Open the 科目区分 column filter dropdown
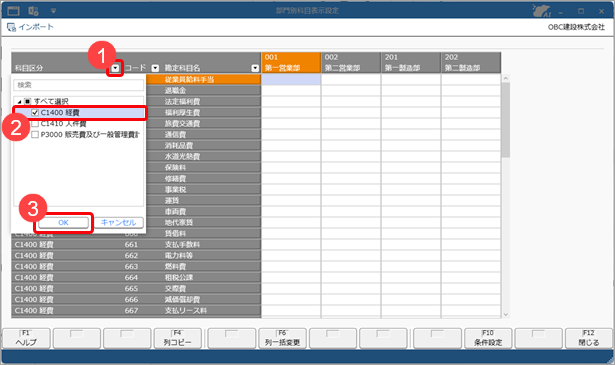615x365 pixels. pyautogui.click(x=115, y=68)
